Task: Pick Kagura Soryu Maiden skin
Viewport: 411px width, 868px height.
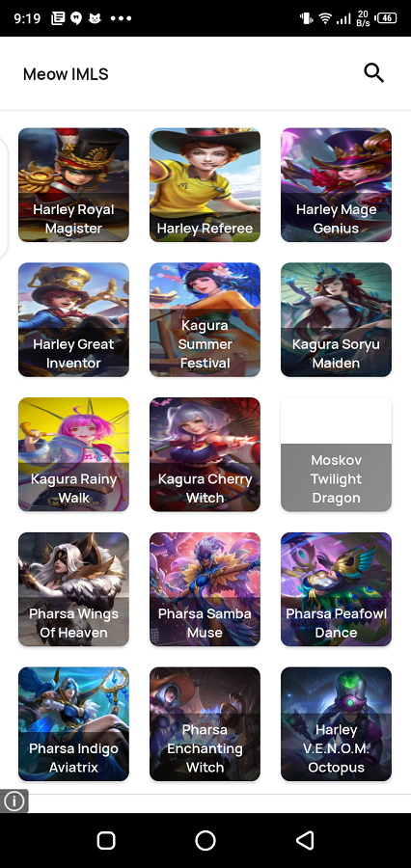Action: [336, 319]
